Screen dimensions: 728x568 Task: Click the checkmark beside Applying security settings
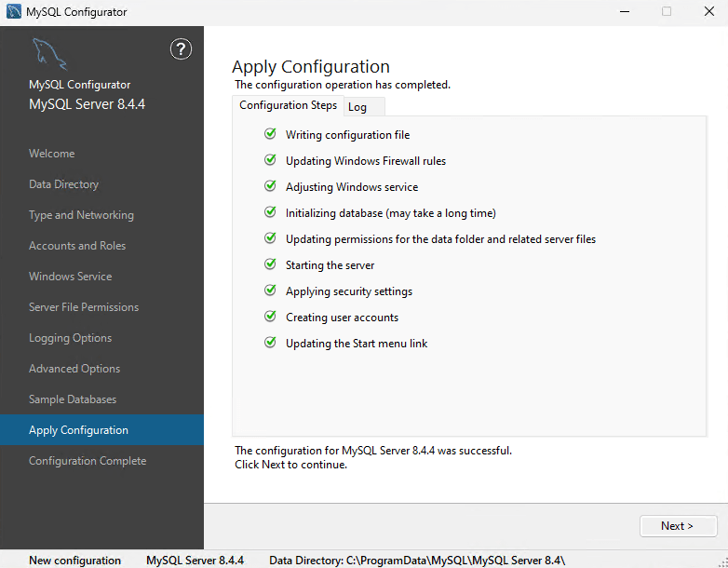point(270,290)
